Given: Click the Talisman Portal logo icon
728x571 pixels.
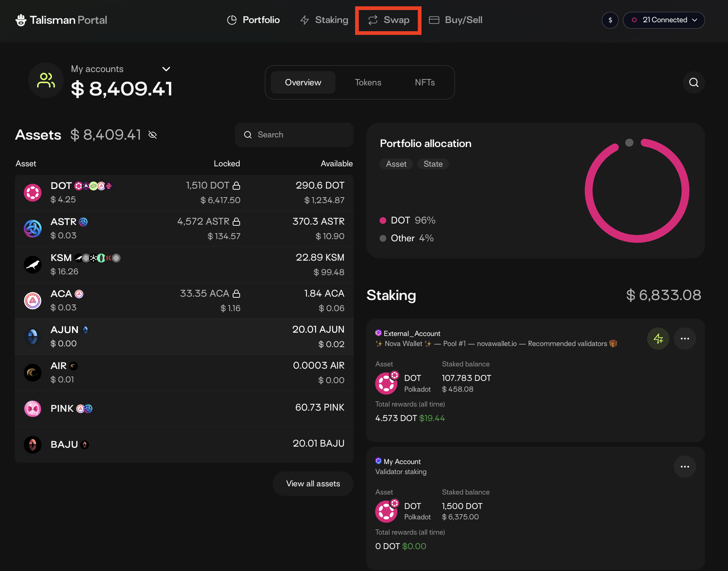Looking at the screenshot, I should [21, 20].
